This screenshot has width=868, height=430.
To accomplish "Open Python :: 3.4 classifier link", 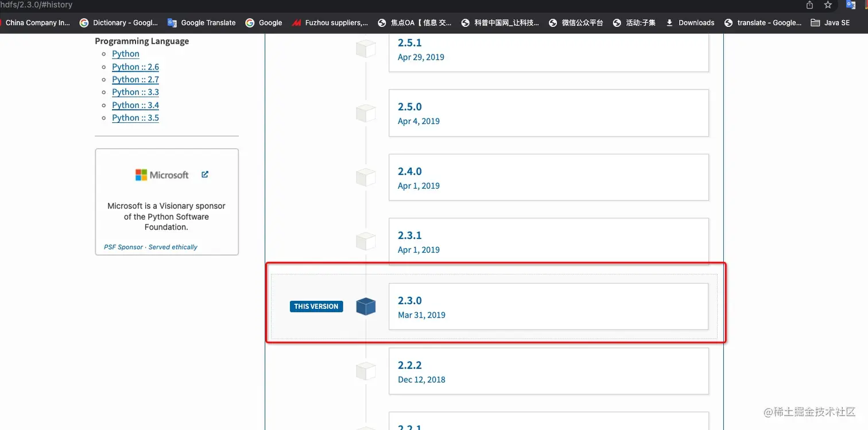I will pyautogui.click(x=135, y=105).
